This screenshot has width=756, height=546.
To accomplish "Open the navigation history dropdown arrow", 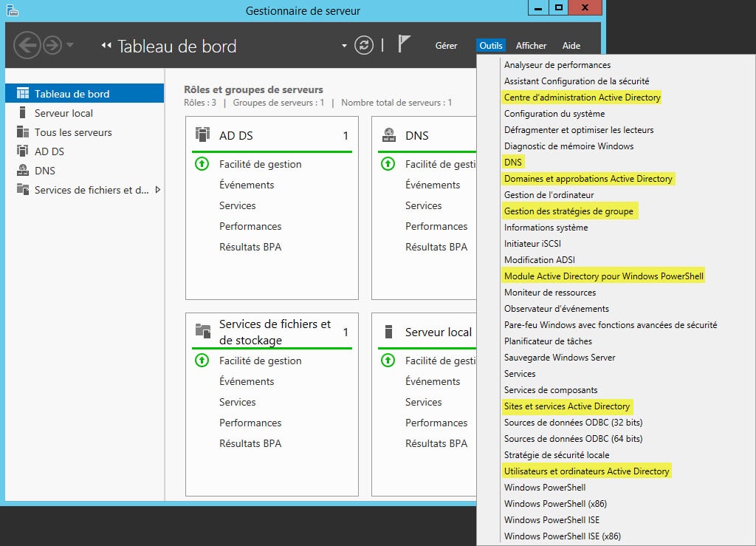I will [70, 45].
